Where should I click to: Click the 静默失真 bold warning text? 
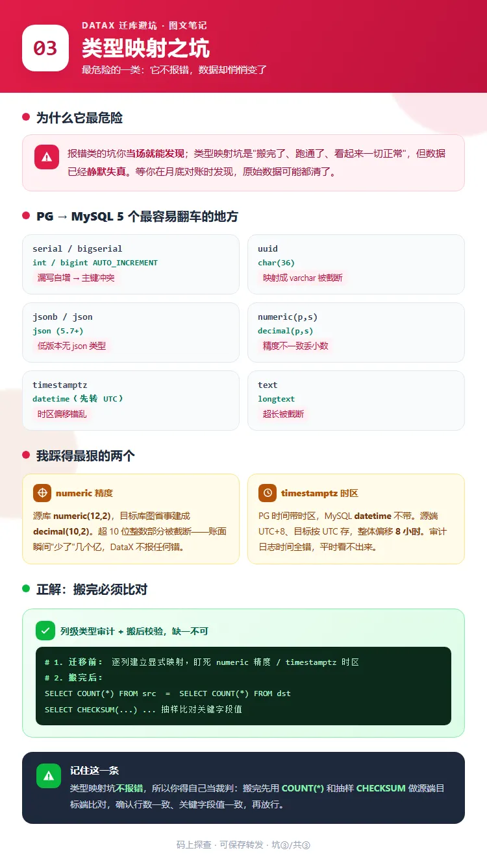107,172
